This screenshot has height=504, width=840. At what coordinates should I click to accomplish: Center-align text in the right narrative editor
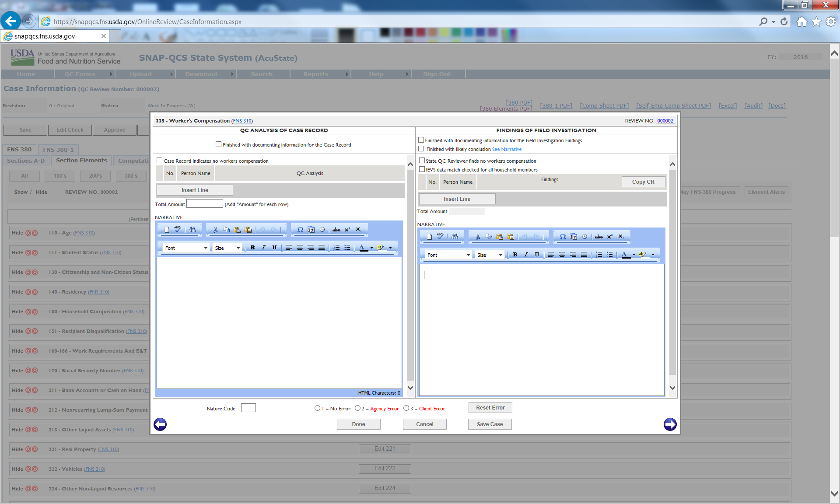point(562,255)
